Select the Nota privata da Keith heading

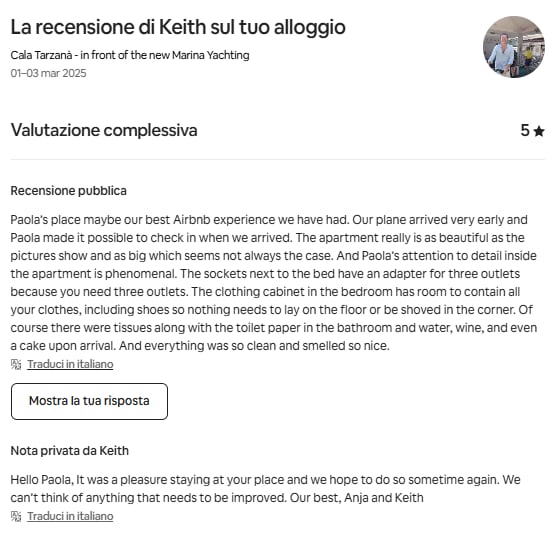point(70,451)
